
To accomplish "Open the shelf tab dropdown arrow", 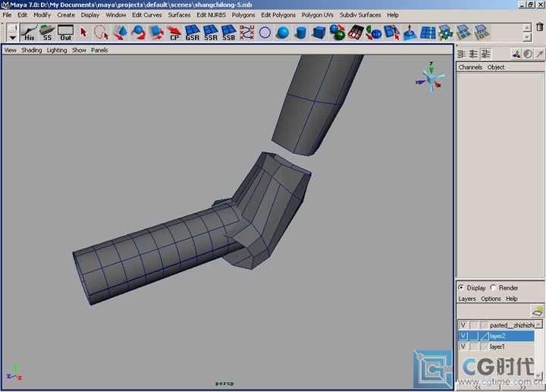I will [13, 38].
